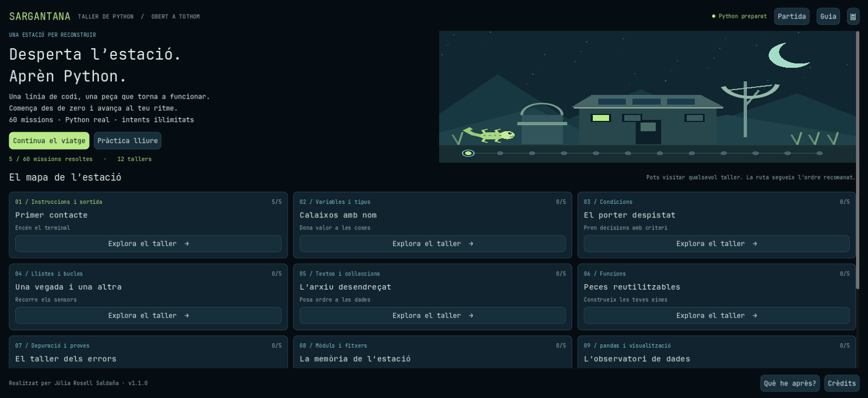Click 'Recorre els sensors' subtitle

coord(46,300)
